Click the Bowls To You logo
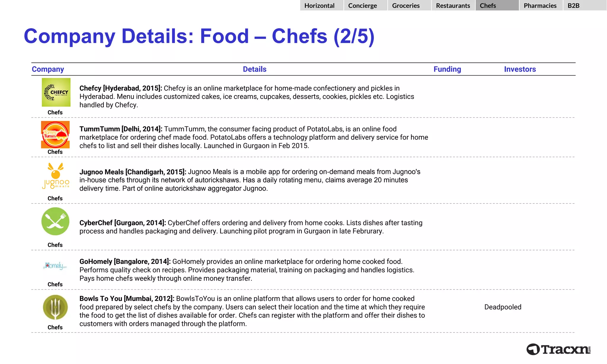 click(x=55, y=307)
